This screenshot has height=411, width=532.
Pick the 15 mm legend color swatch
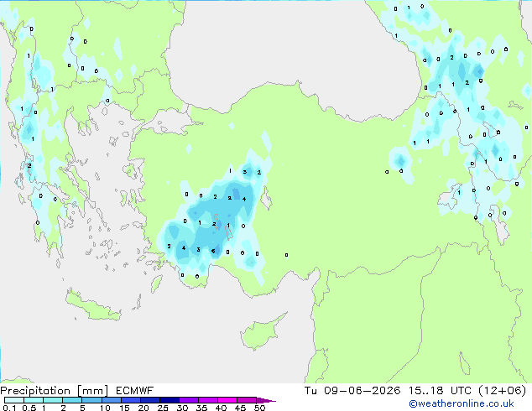130,400
